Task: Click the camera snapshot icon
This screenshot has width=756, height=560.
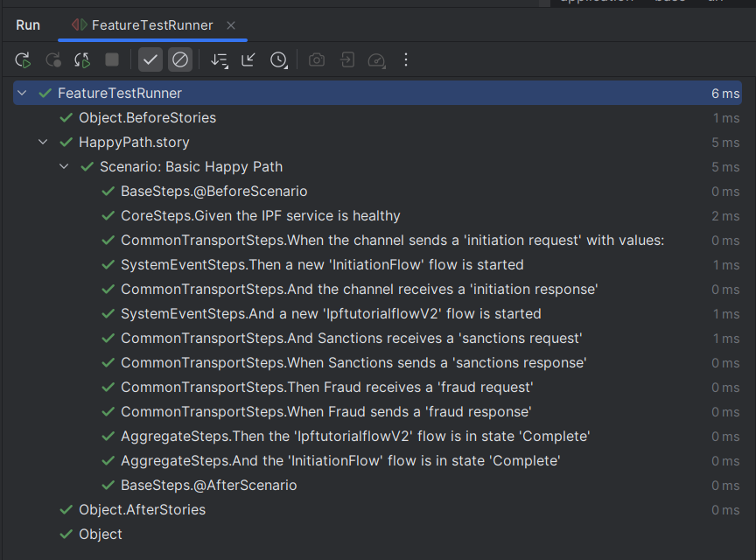Action: tap(316, 59)
